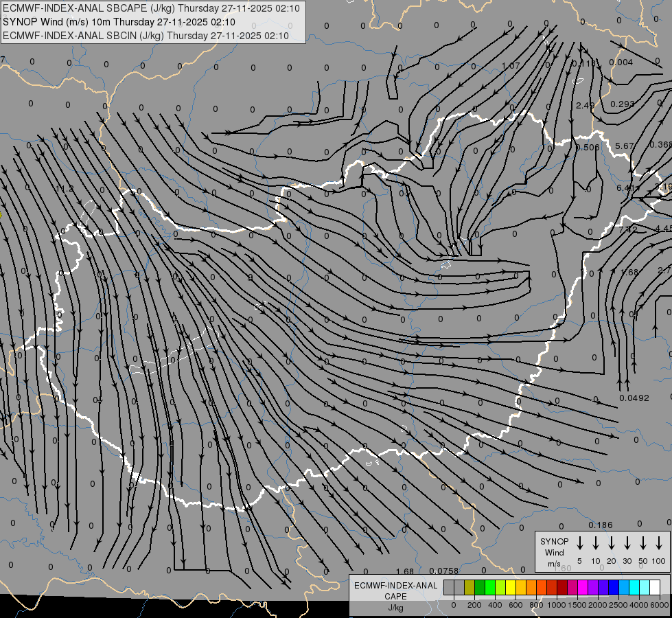
Task: Click the 20 m/s wind arrow in legend
Action: (612, 543)
